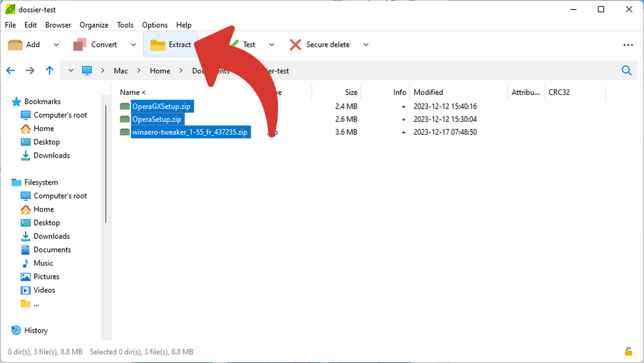Click the padlock icon in status bar
The width and height of the screenshot is (644, 363).
(x=628, y=352)
